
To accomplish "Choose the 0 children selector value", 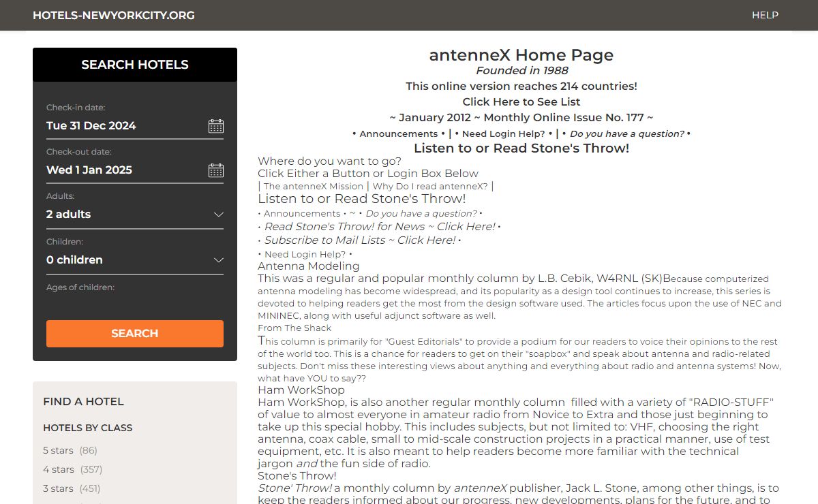I will coord(135,260).
